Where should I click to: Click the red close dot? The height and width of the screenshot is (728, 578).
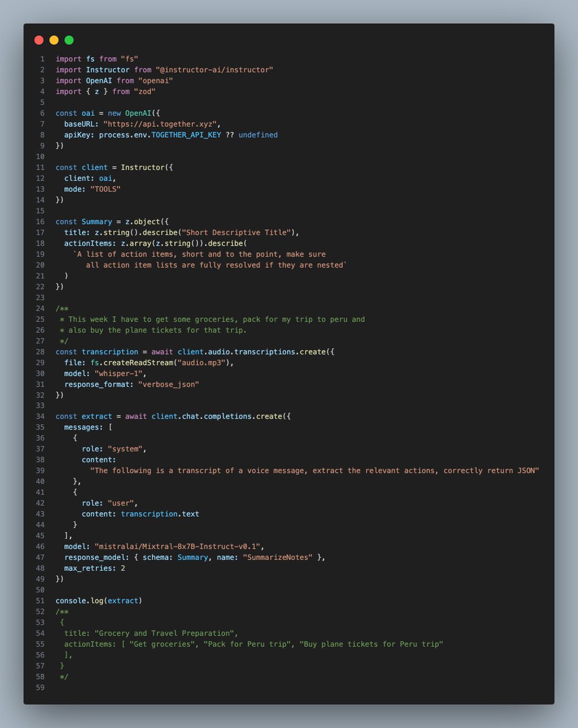click(x=39, y=40)
